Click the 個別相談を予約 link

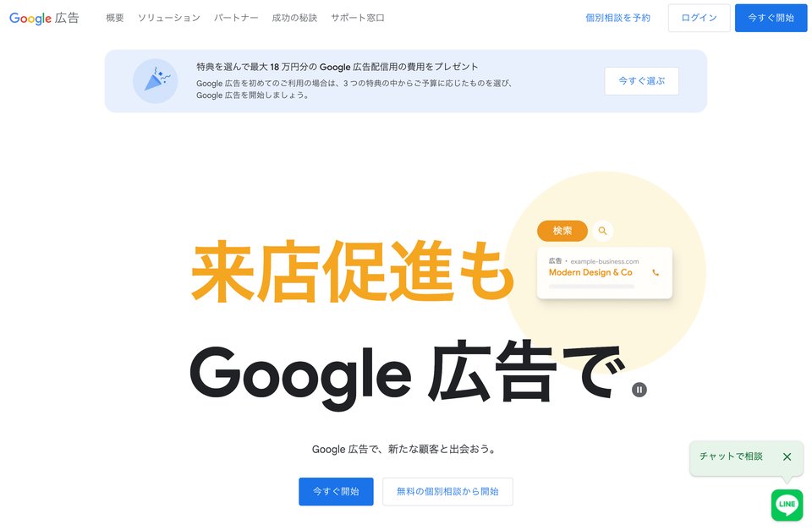coord(617,18)
